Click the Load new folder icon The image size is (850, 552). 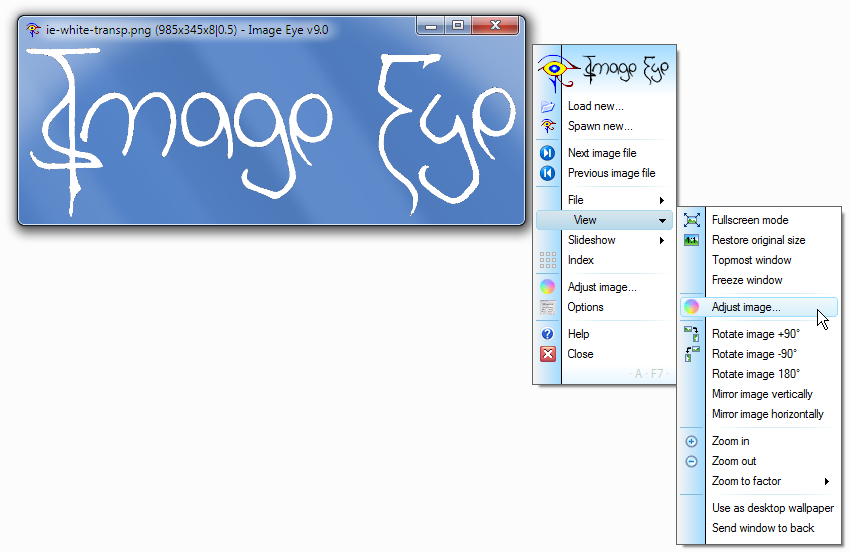pos(548,106)
